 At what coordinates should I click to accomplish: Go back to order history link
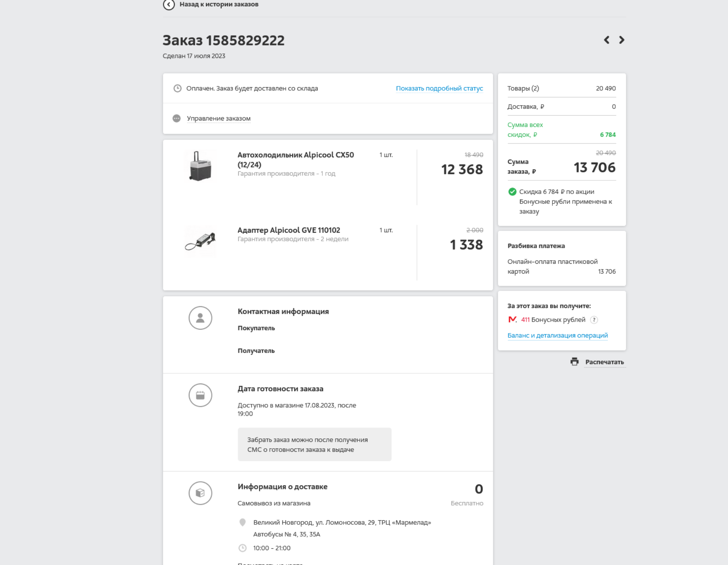tap(219, 5)
